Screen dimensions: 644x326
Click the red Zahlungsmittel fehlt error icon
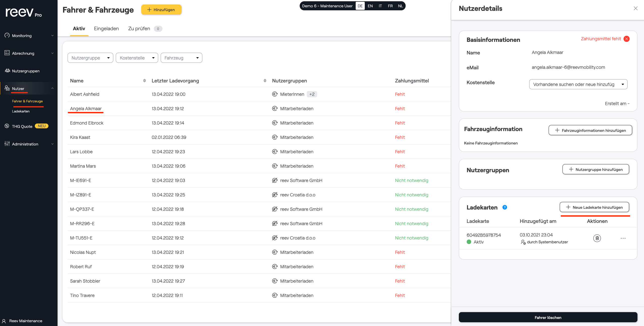(626, 39)
